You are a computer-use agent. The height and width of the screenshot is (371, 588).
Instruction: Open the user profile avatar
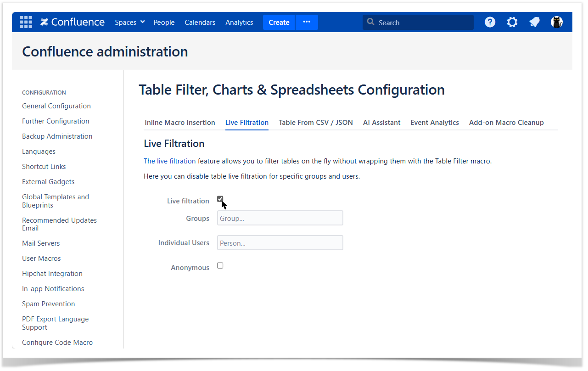tap(556, 22)
